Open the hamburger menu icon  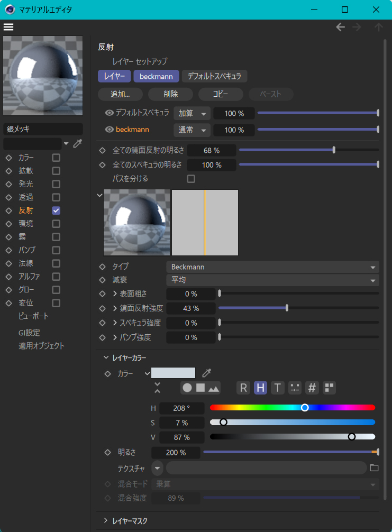click(8, 27)
